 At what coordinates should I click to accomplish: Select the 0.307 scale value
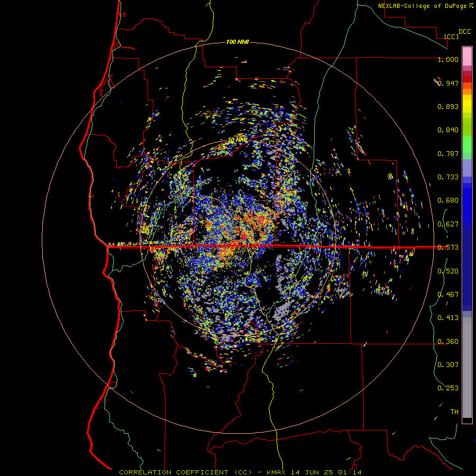coord(448,365)
